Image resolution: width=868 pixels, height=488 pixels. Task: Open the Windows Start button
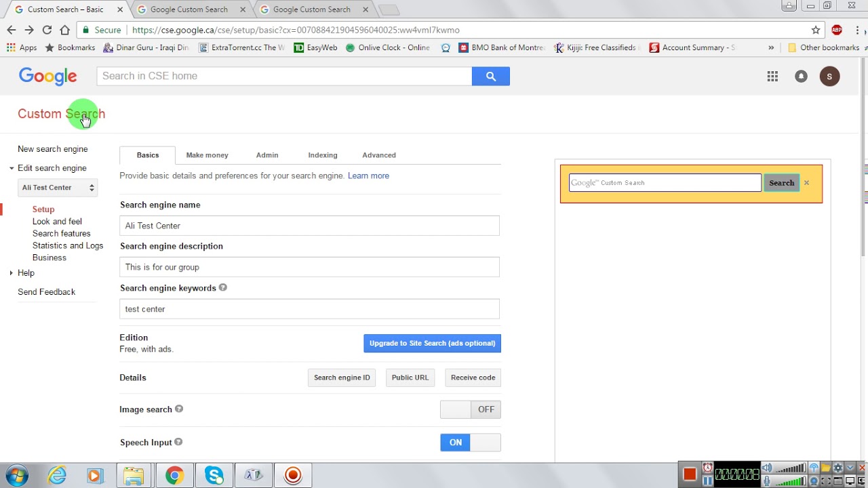click(17, 476)
